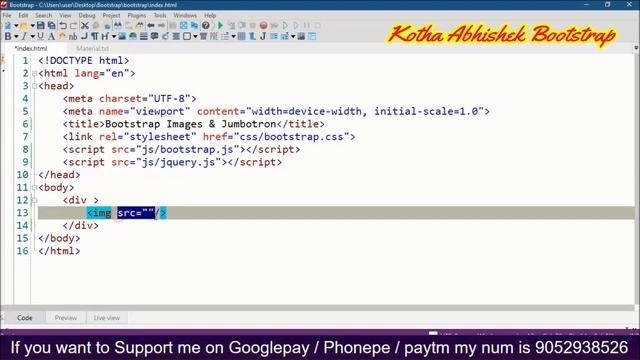Click the font A formatting icon
Viewport: 640px width, 360px height.
coord(51,36)
